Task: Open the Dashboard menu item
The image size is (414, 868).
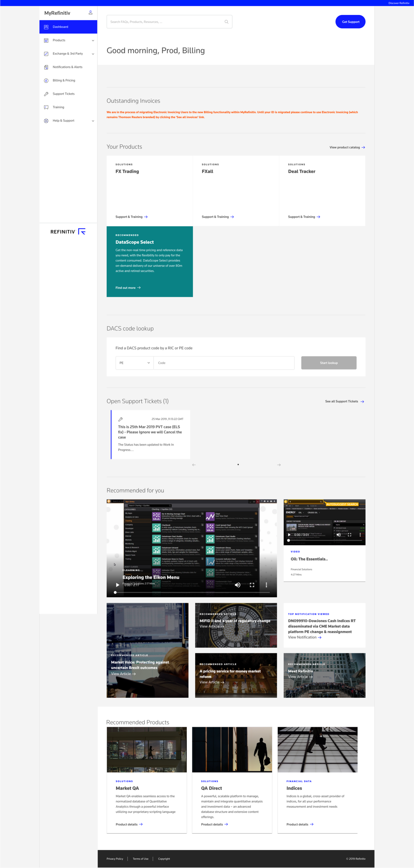Action: (x=68, y=27)
